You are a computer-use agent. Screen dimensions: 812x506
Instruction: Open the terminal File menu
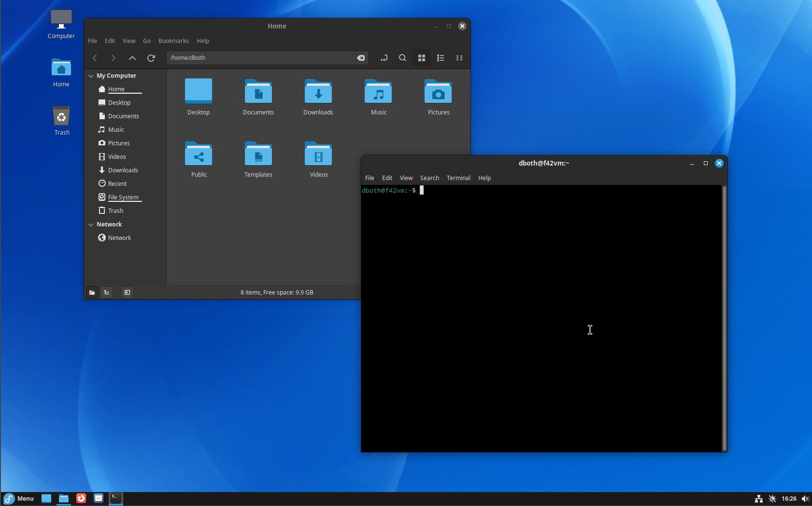tap(370, 178)
